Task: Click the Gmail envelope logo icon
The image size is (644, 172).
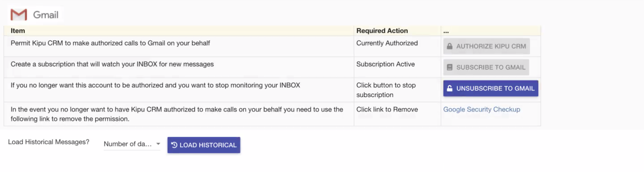Action: point(19,15)
